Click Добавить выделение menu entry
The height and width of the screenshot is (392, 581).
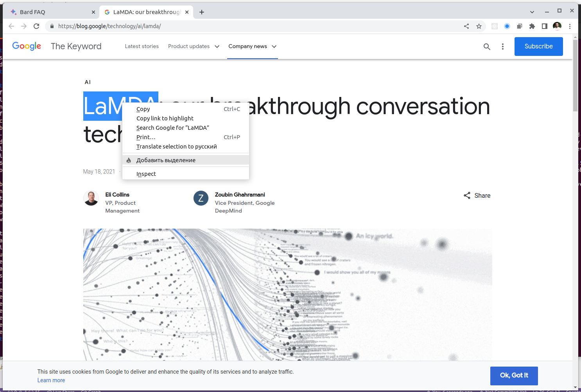click(186, 160)
